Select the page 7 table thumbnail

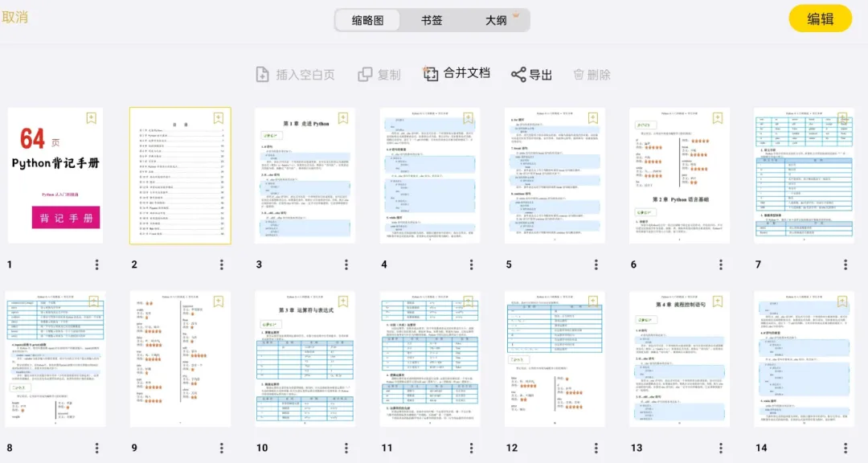tap(805, 175)
